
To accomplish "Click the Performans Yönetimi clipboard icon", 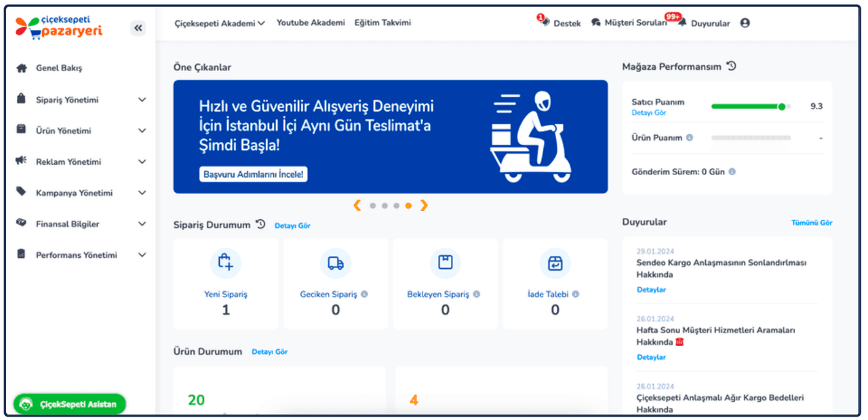I will (22, 254).
